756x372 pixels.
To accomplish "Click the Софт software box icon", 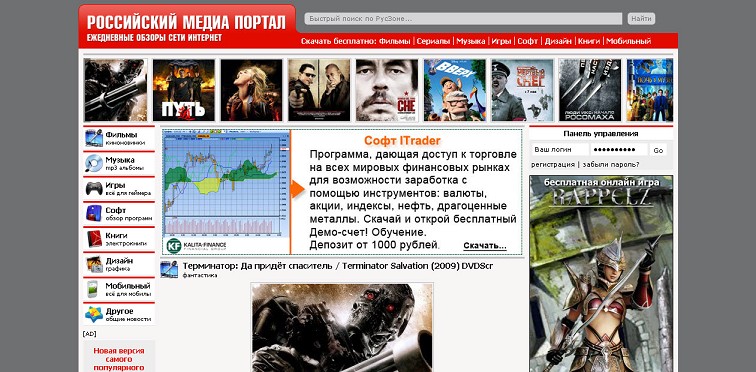I will (x=94, y=213).
